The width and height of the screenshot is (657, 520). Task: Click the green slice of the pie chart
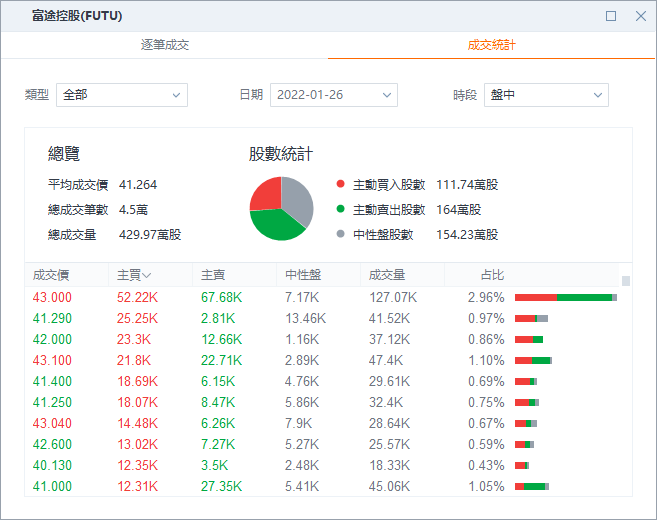[274, 226]
